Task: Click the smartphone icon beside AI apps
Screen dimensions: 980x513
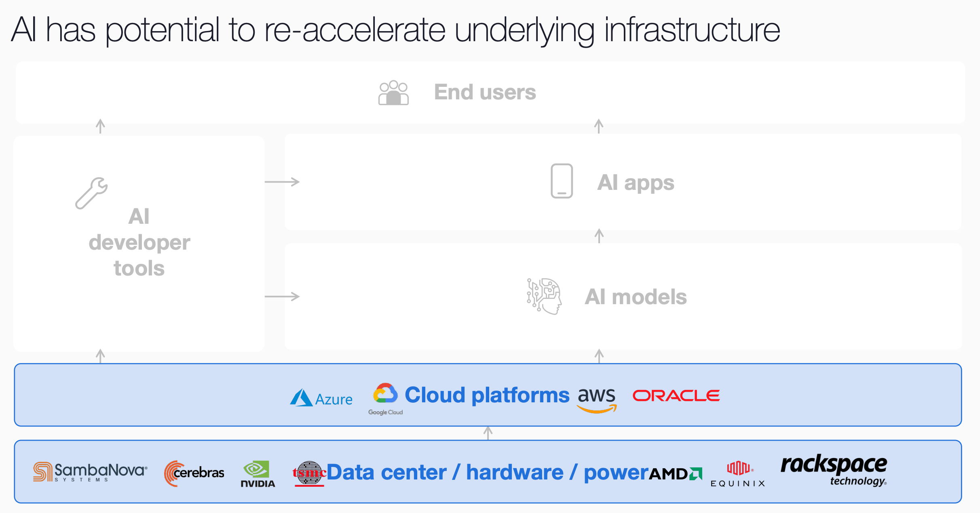Action: (562, 181)
